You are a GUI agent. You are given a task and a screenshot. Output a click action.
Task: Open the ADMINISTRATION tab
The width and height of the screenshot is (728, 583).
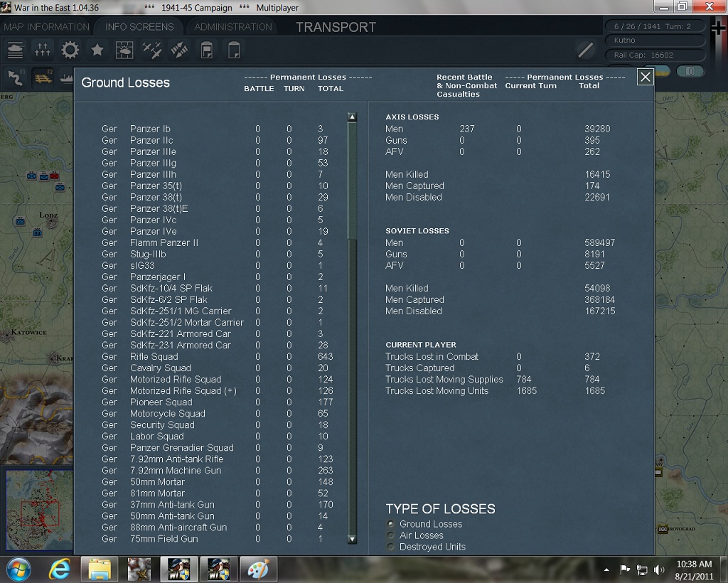(233, 27)
